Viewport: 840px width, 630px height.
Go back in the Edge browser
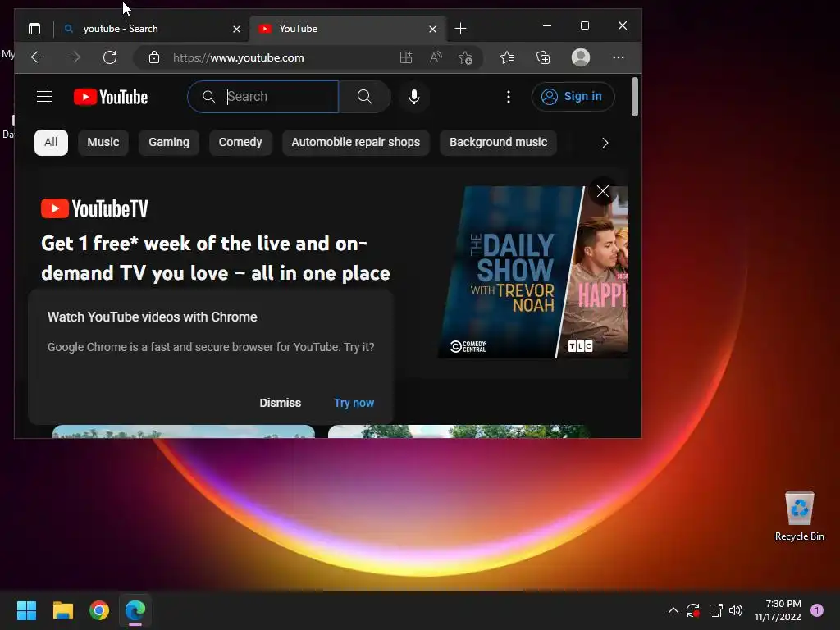pyautogui.click(x=38, y=57)
